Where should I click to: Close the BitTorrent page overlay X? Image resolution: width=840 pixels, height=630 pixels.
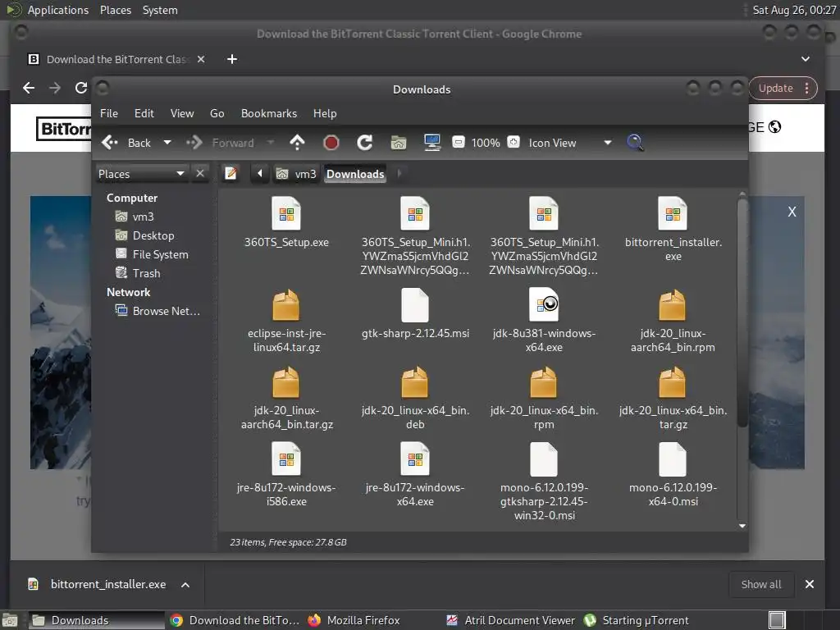(792, 212)
